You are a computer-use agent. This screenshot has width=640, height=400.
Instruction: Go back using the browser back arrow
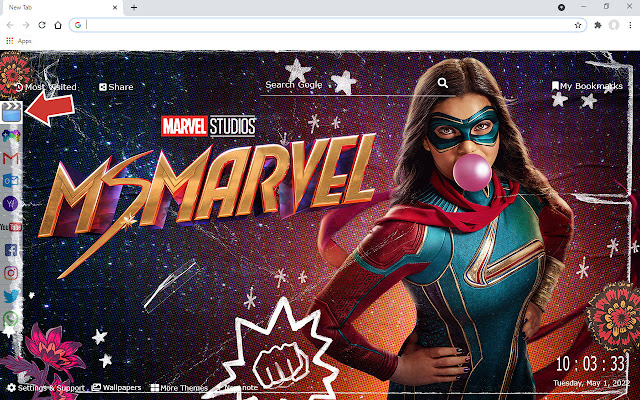coord(10,25)
